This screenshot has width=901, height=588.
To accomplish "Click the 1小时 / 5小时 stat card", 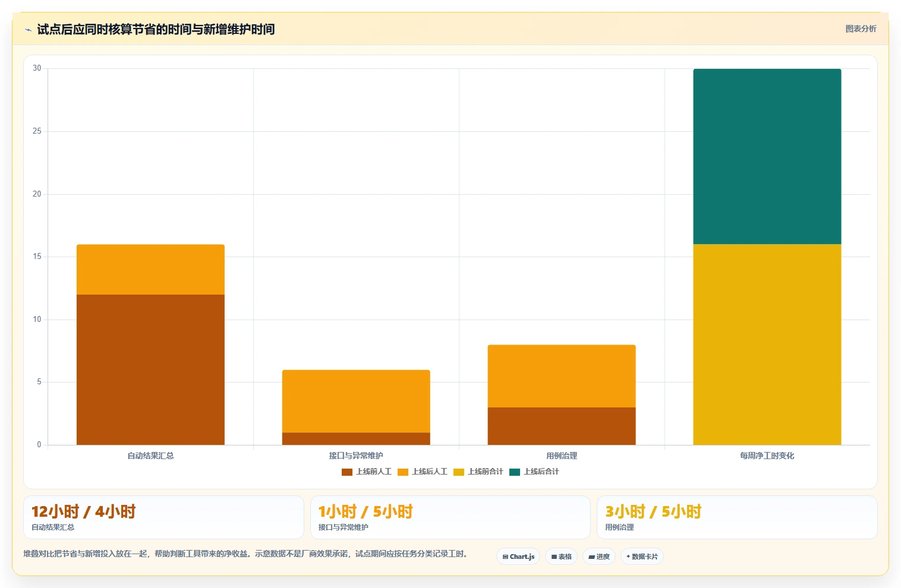I will (450, 517).
